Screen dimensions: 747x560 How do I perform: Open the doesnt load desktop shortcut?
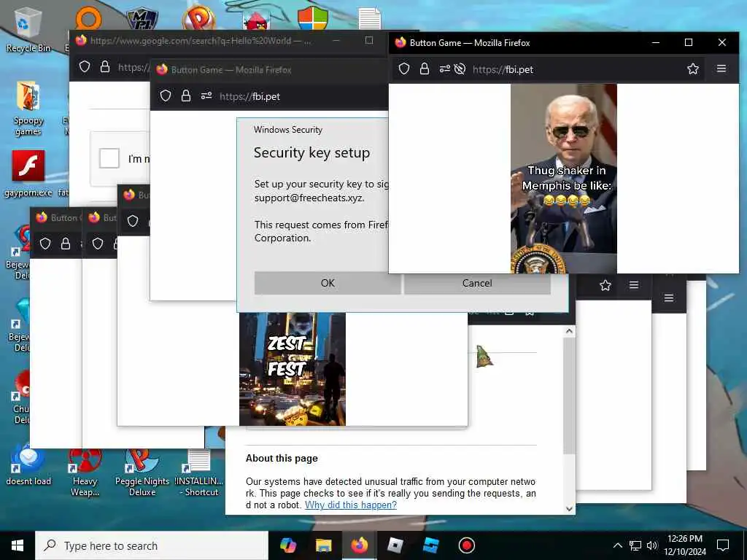pyautogui.click(x=28, y=466)
